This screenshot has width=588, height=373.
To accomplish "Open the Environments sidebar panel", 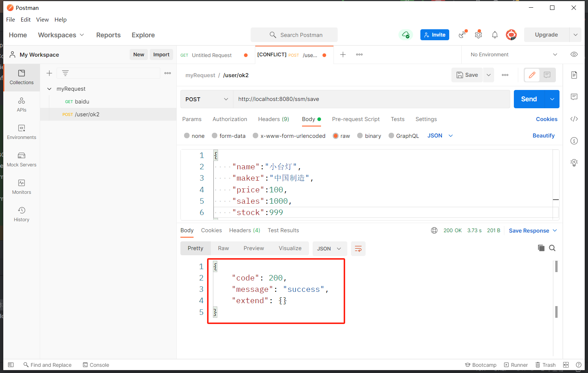I will [22, 132].
